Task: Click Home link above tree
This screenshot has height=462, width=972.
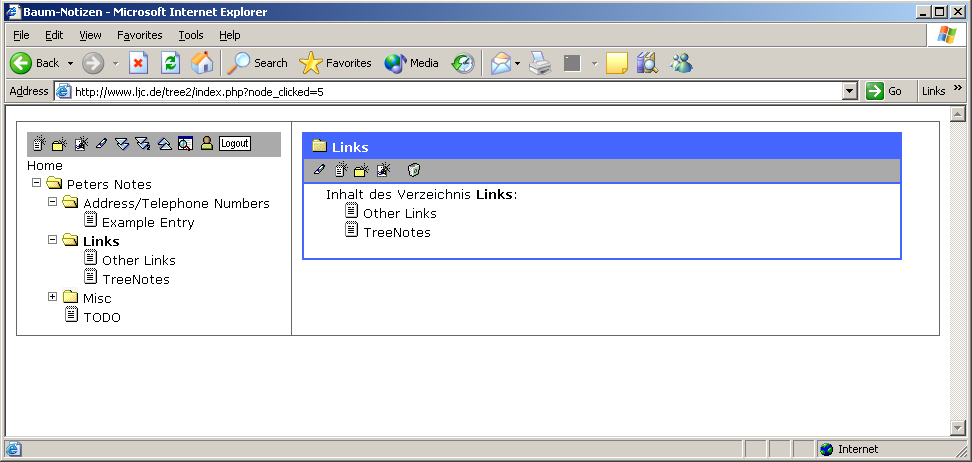Action: pyautogui.click(x=45, y=166)
